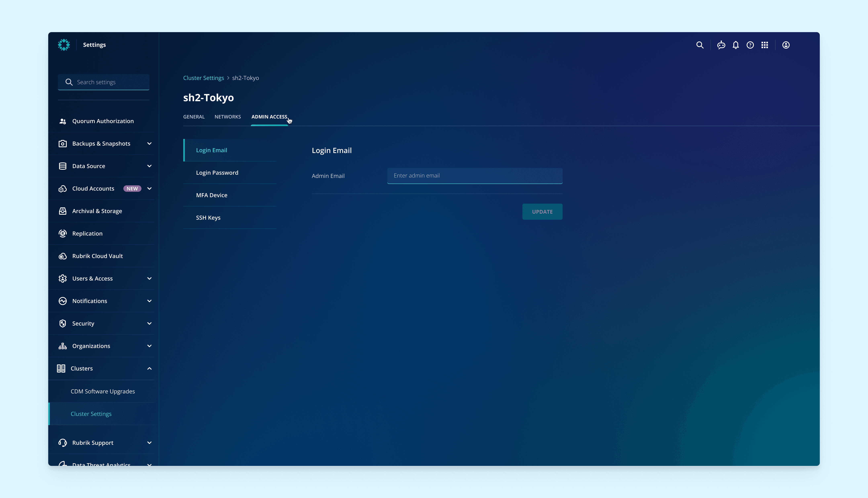The width and height of the screenshot is (868, 498).
Task: Select Login Password menu item
Action: (x=217, y=173)
